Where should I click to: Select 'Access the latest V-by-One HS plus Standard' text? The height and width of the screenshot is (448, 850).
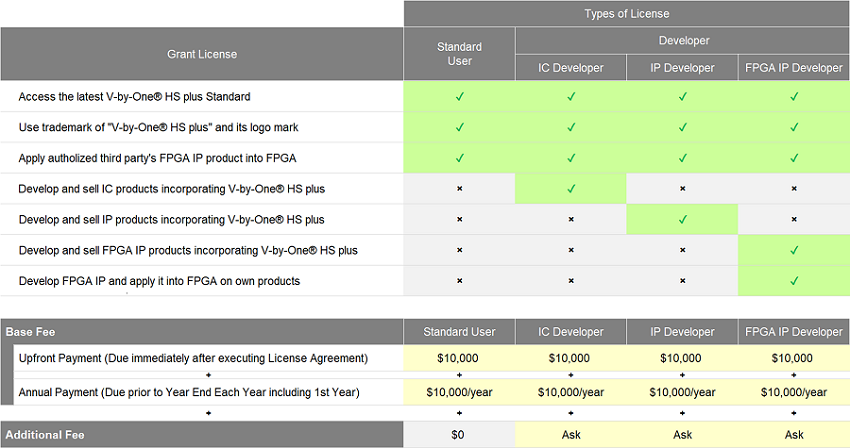tap(134, 97)
